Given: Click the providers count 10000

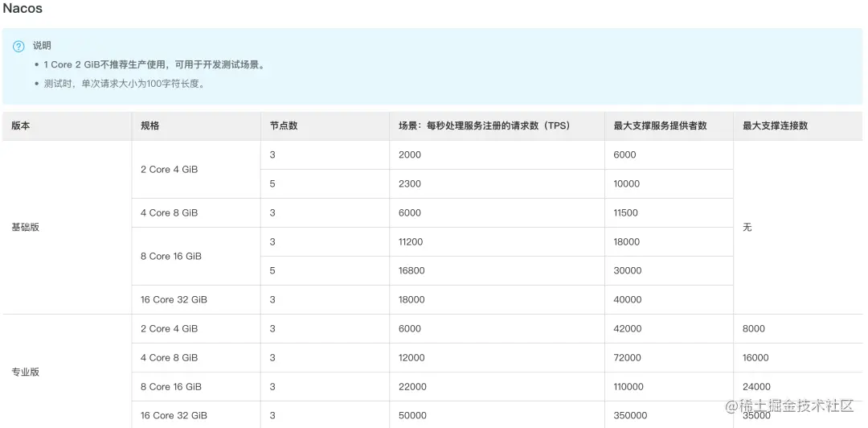Looking at the screenshot, I should coord(627,184).
